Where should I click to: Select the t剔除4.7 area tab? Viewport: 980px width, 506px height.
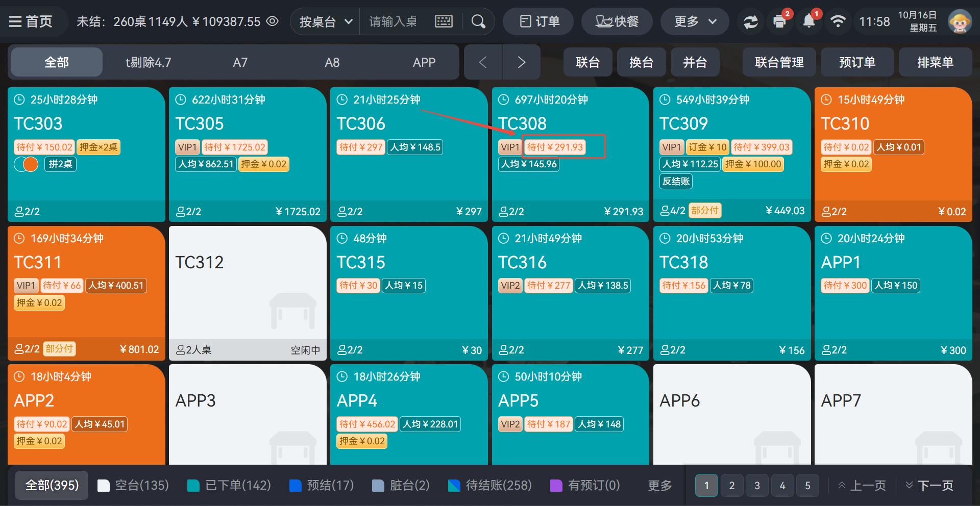149,62
